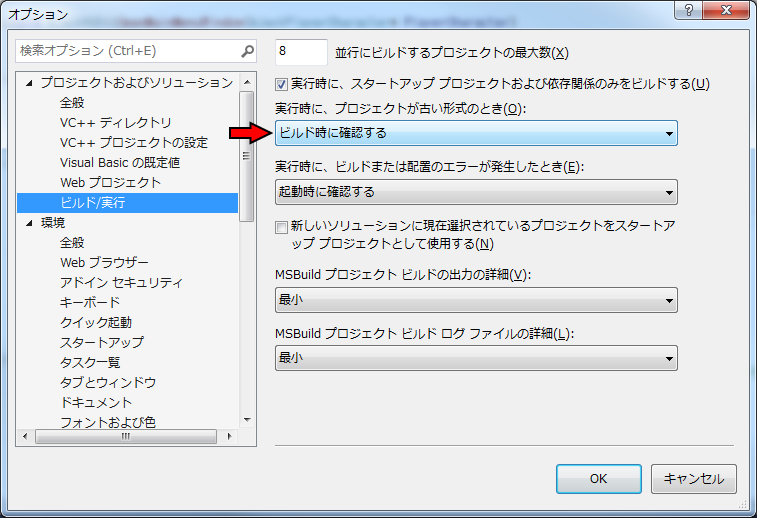Collapse the プロジェクトおよびソリューション tree node
This screenshot has height=518, width=757.
coord(30,83)
